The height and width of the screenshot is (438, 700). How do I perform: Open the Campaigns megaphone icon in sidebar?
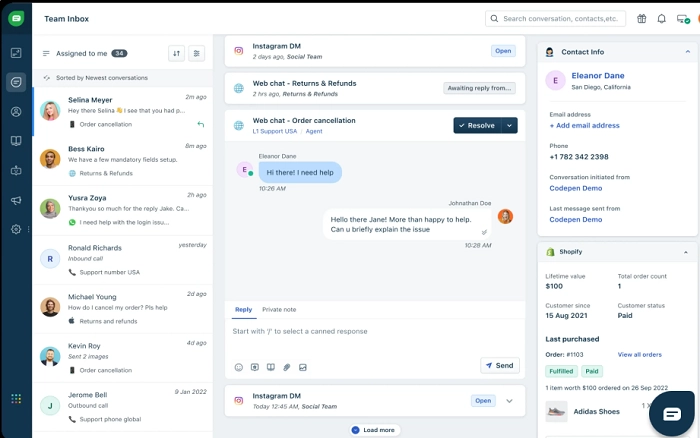tap(16, 200)
